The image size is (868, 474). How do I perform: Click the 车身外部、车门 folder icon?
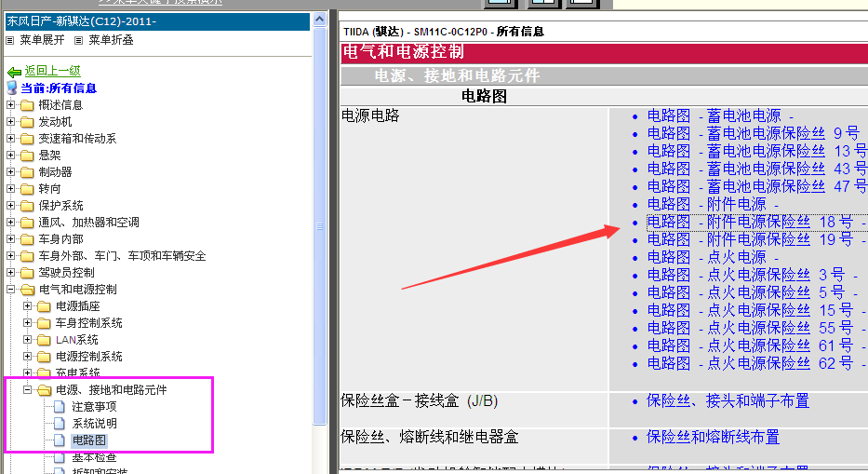coord(27,256)
